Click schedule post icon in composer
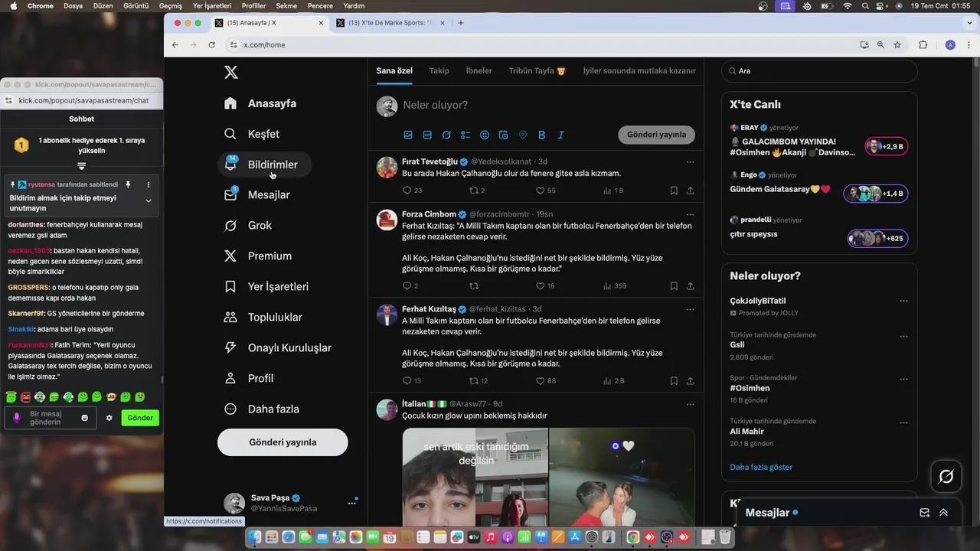 pyautogui.click(x=503, y=135)
